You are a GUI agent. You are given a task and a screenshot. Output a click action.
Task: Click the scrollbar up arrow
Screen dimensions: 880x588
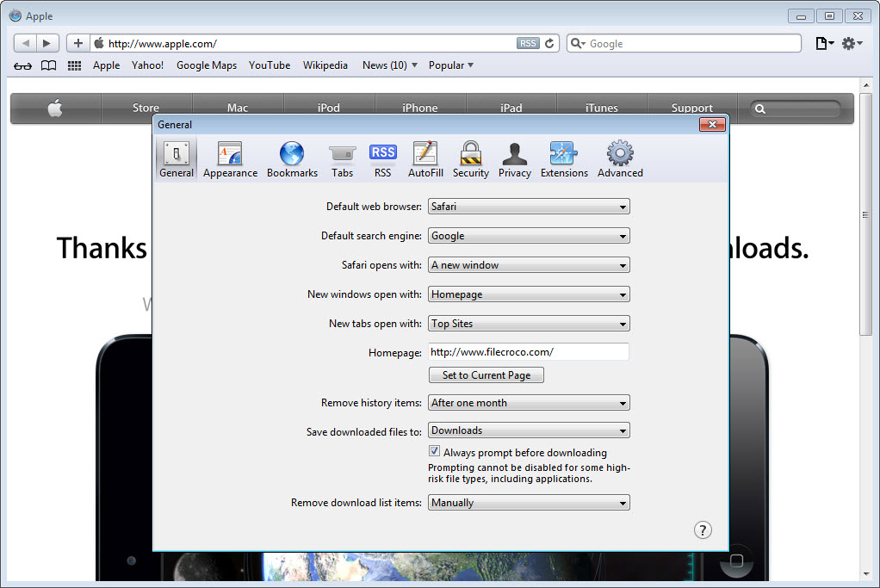pos(865,85)
